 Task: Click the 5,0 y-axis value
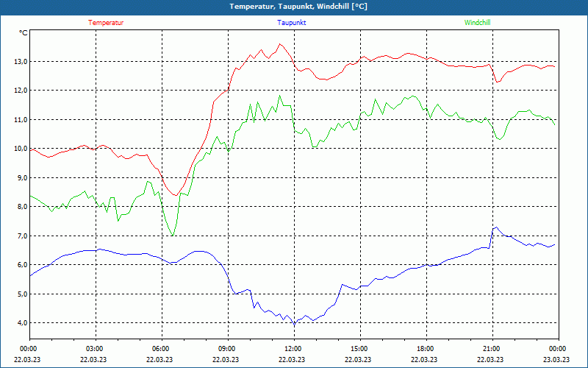coord(22,294)
